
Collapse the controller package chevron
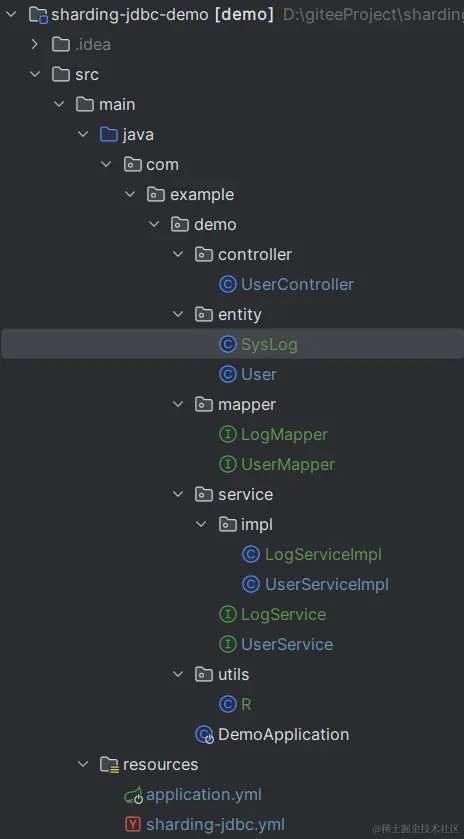point(178,254)
